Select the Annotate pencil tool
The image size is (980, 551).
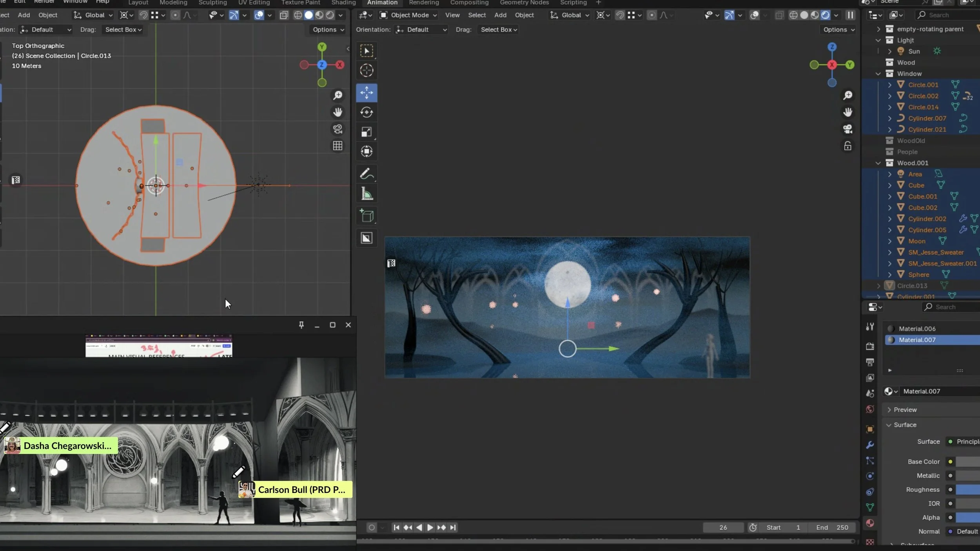tap(367, 174)
